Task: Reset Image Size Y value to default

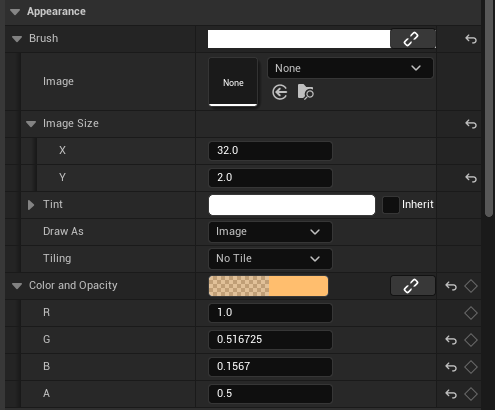Action: pos(471,178)
